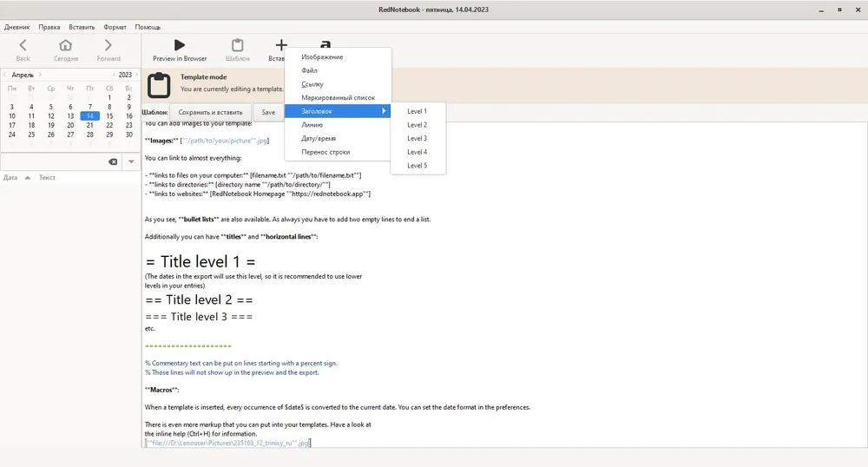The image size is (868, 467).
Task: Select Level 1 heading from submenu
Action: (x=418, y=111)
